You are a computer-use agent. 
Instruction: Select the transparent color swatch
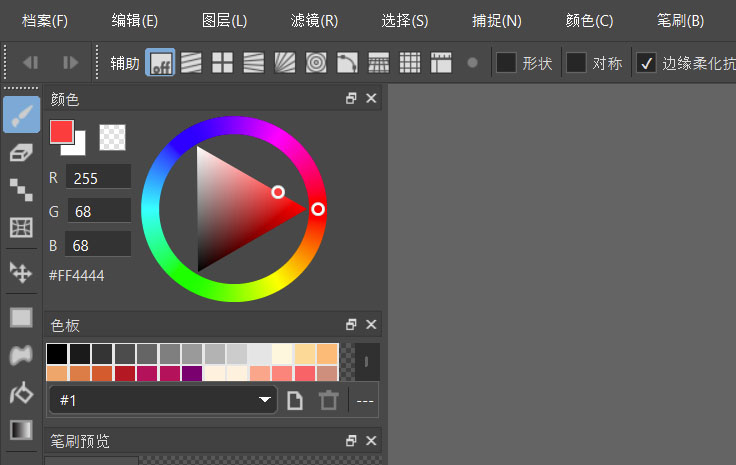click(x=113, y=137)
